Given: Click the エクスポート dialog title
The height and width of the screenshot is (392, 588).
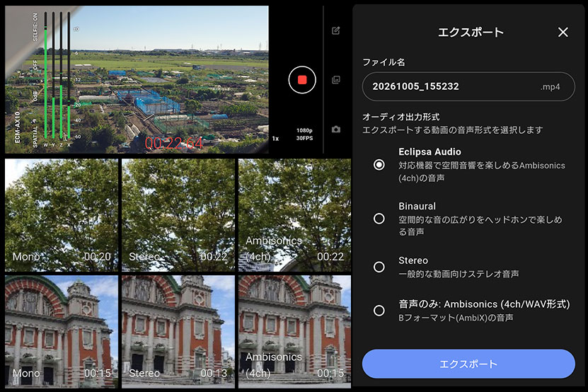Looking at the screenshot, I should coord(471,33).
